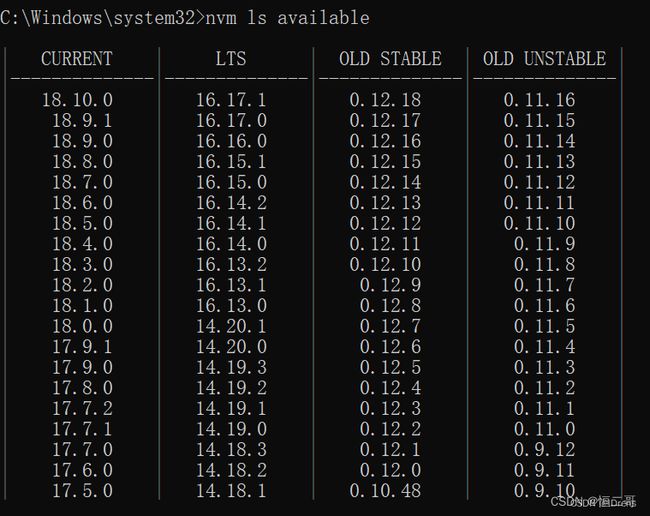
Task: Click old stable version 0.12.18
Action: [x=386, y=100]
